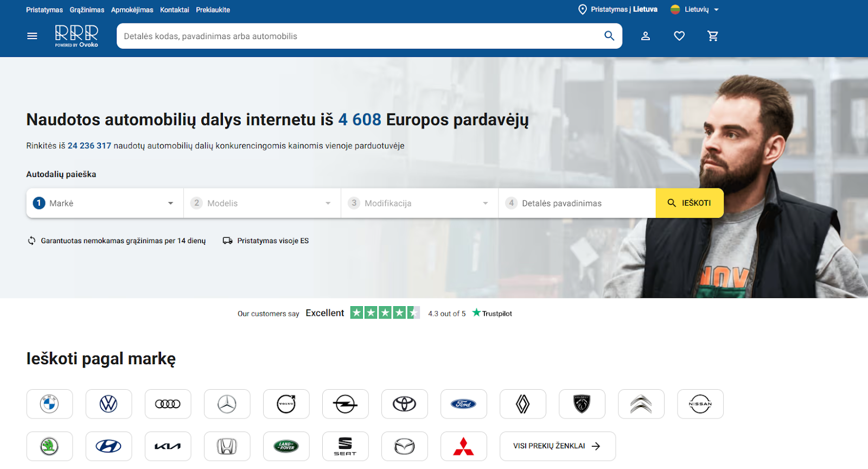Click the Trustpilot logo link

pos(492,313)
